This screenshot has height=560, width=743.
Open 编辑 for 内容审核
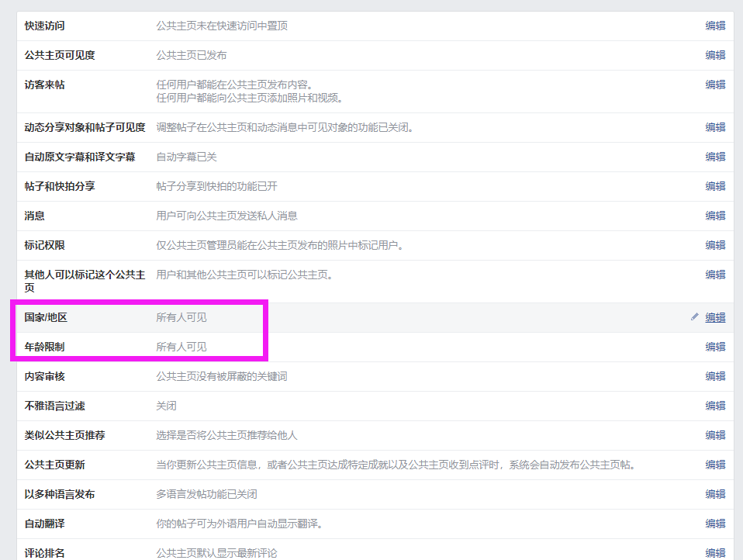(x=715, y=376)
